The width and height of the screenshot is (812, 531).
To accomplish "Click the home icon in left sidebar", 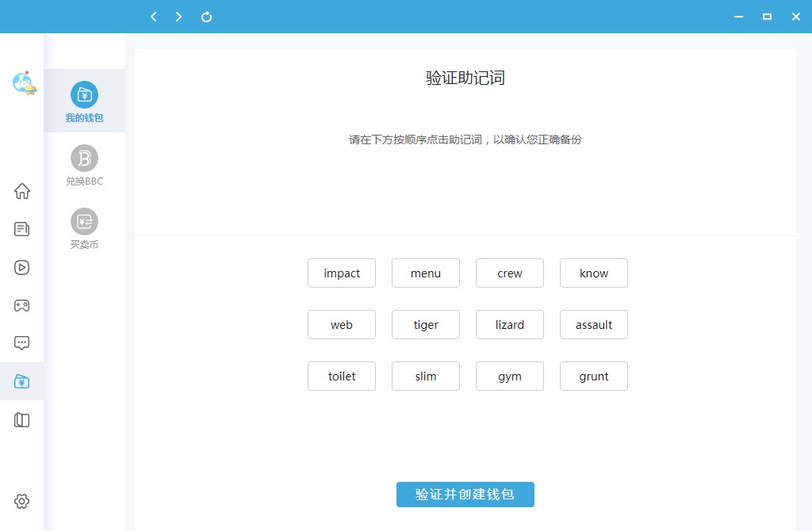I will [22, 191].
